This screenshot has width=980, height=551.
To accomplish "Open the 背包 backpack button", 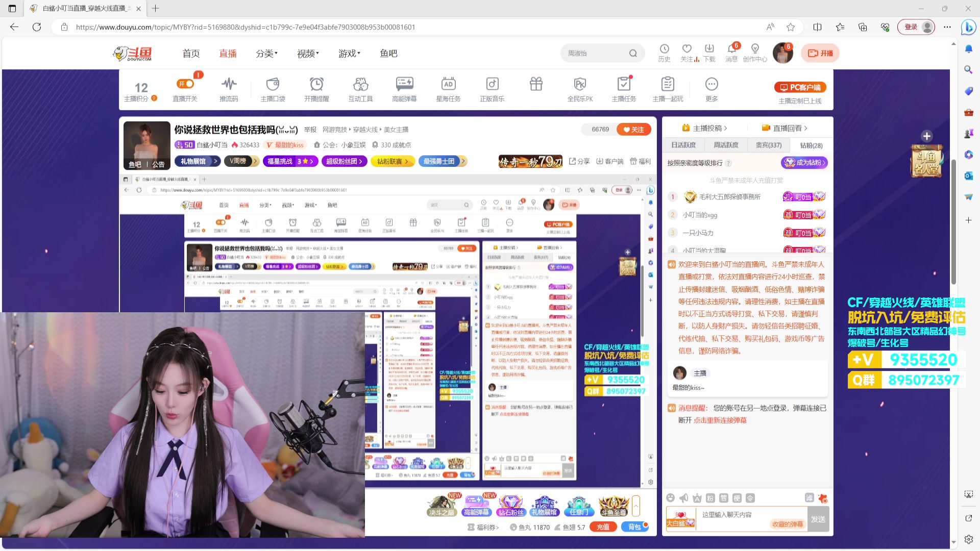I will (634, 527).
